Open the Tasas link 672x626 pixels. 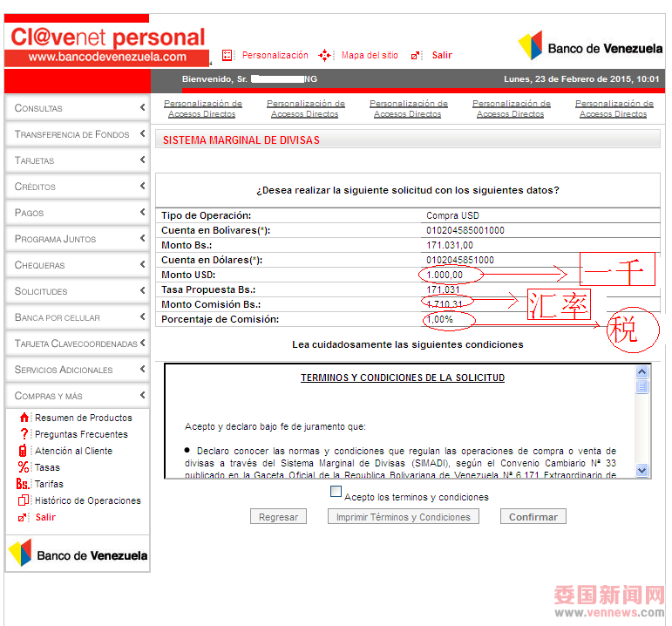point(48,467)
